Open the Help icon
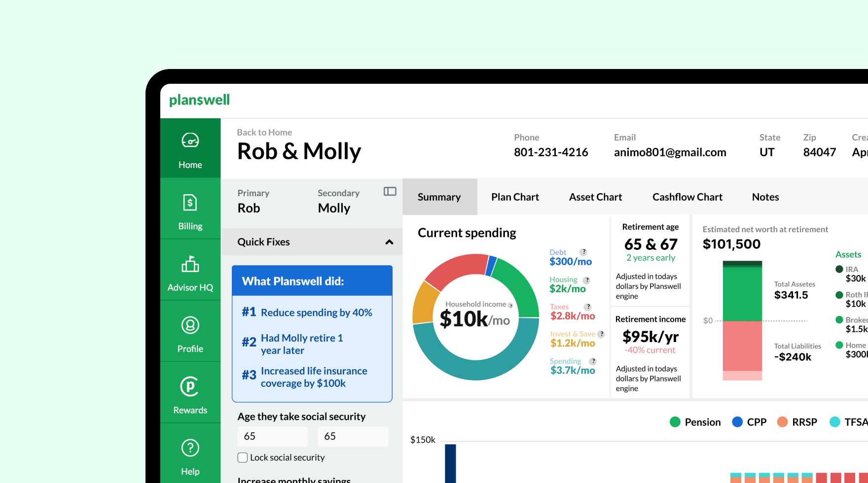 coord(190,448)
